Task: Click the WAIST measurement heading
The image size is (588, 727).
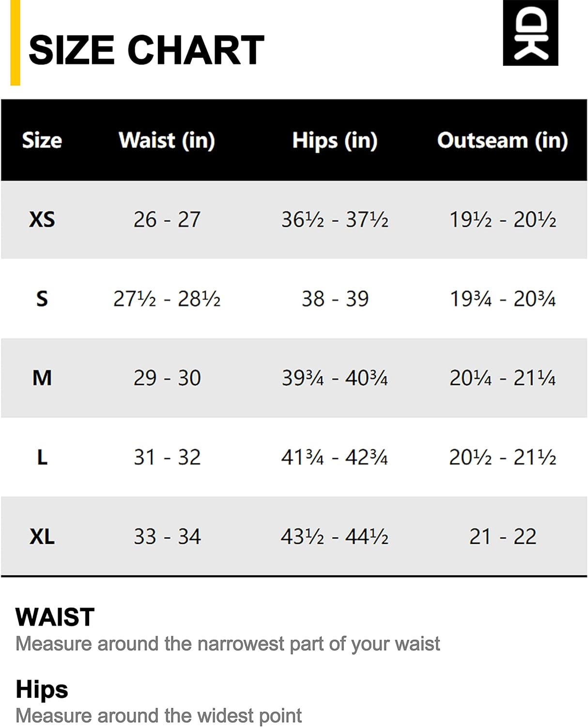Action: tap(55, 617)
